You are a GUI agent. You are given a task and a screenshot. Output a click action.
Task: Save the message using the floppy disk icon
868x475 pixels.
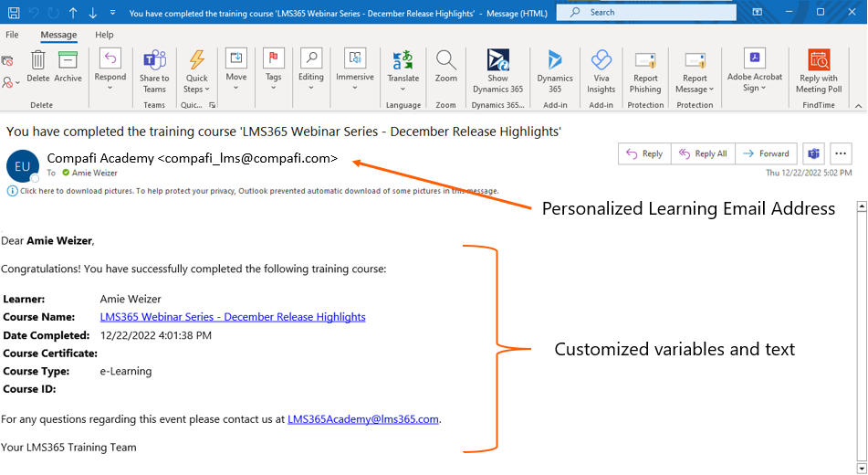(x=14, y=13)
